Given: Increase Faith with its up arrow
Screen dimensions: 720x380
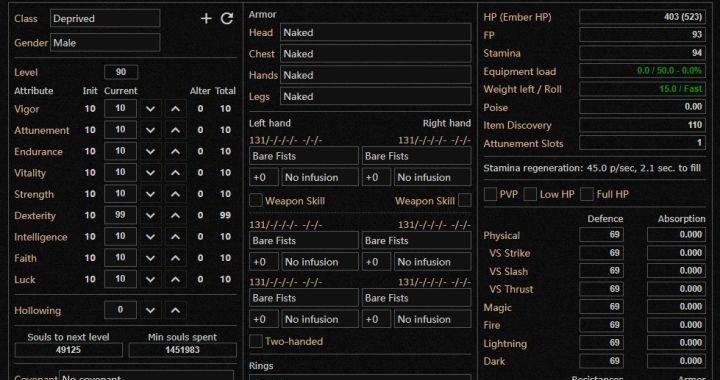Looking at the screenshot, I should tap(175, 258).
